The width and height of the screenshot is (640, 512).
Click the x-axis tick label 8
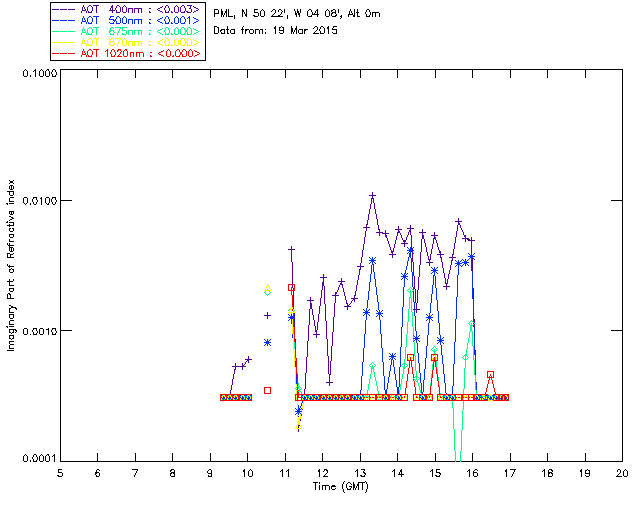pyautogui.click(x=173, y=473)
